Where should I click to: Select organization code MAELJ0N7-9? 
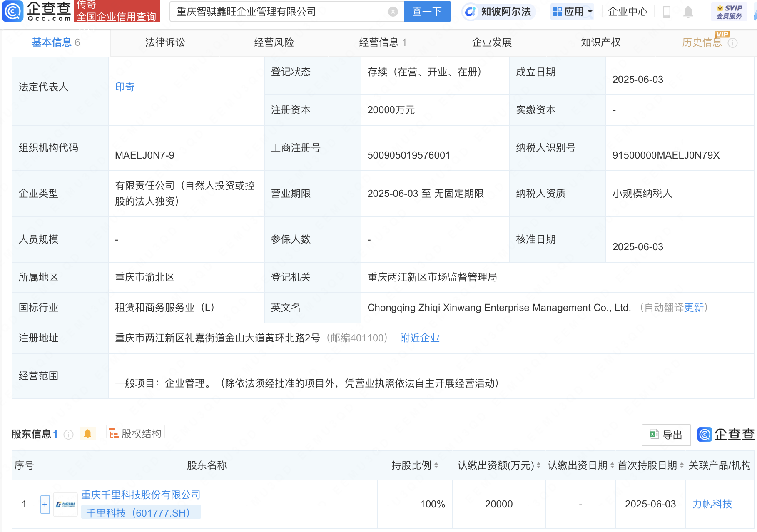click(144, 155)
